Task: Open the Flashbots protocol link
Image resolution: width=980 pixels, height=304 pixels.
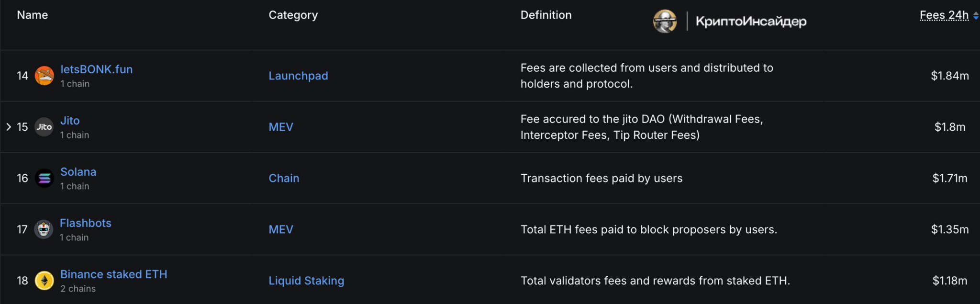Action: [x=85, y=223]
